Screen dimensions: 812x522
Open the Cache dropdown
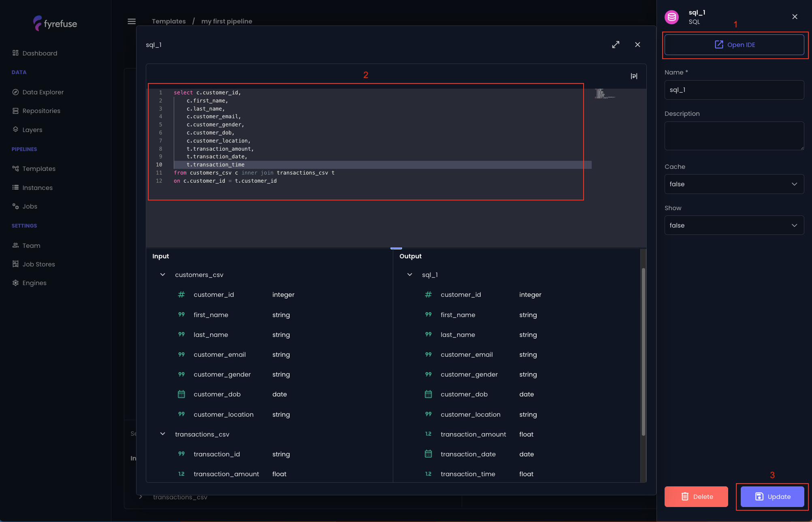734,184
